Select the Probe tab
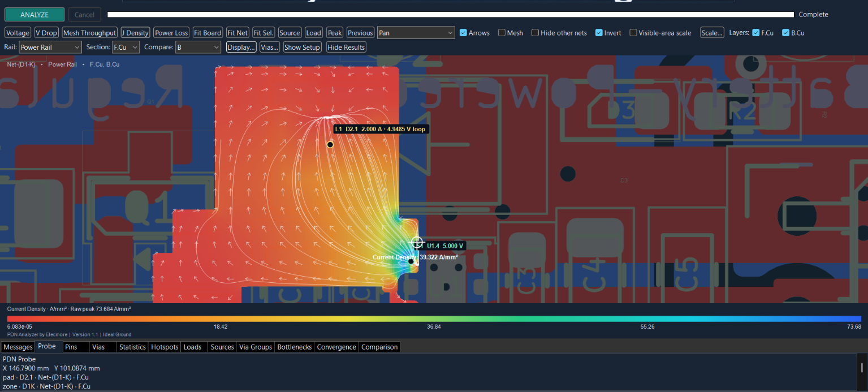 pyautogui.click(x=49, y=347)
